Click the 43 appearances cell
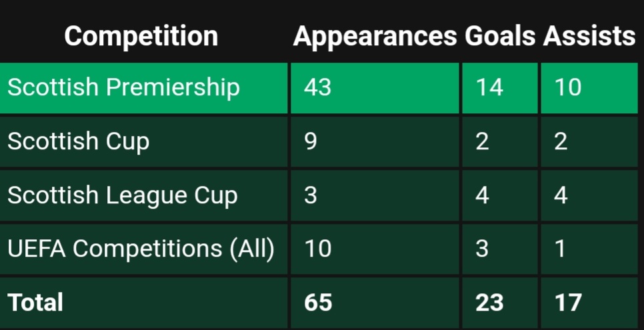644x330 pixels. [x=317, y=87]
